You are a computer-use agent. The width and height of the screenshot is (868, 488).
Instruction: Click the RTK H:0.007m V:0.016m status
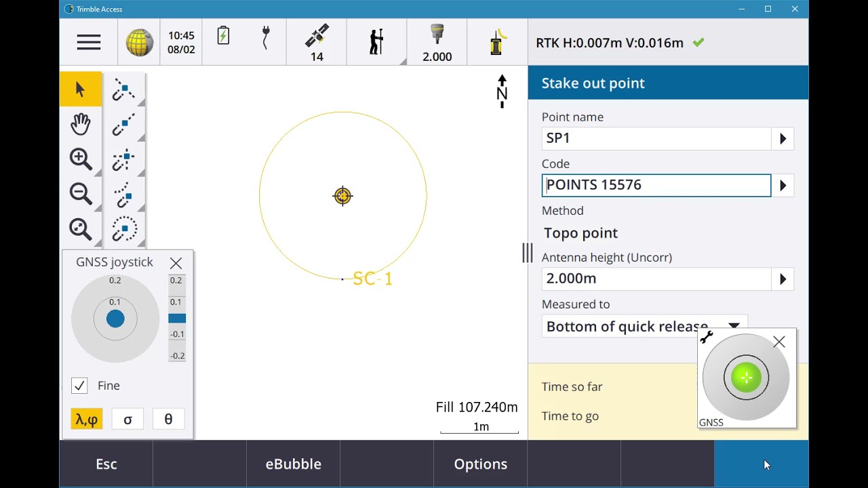pyautogui.click(x=610, y=43)
